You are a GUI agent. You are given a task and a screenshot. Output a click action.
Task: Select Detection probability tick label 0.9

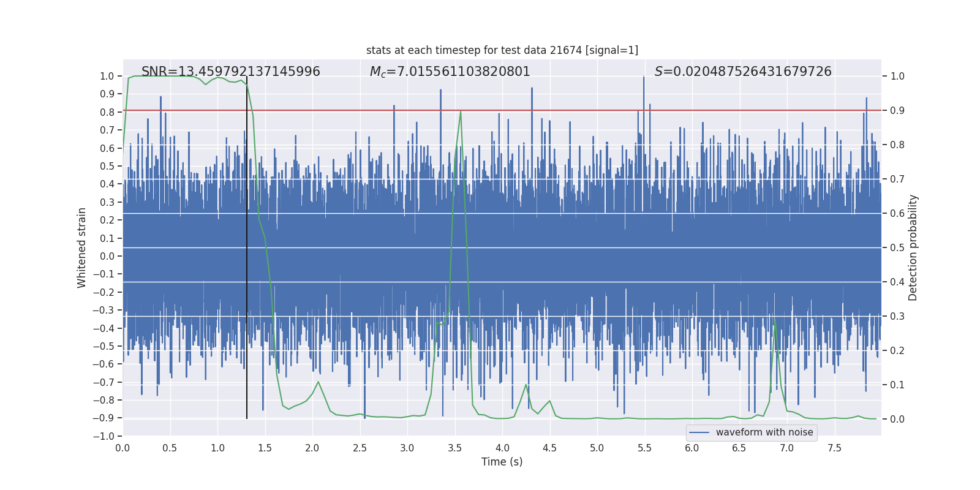click(897, 111)
